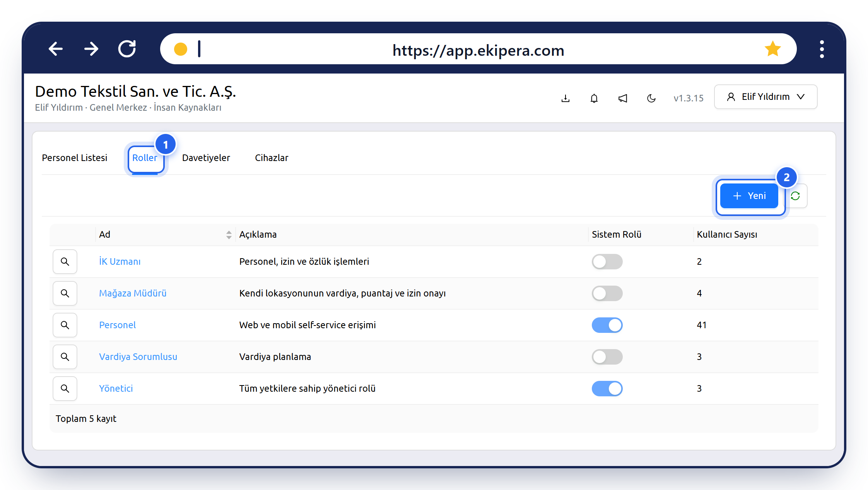This screenshot has height=490, width=868.
Task: Click the Kullanıcı Sayısı column header
Action: 727,235
